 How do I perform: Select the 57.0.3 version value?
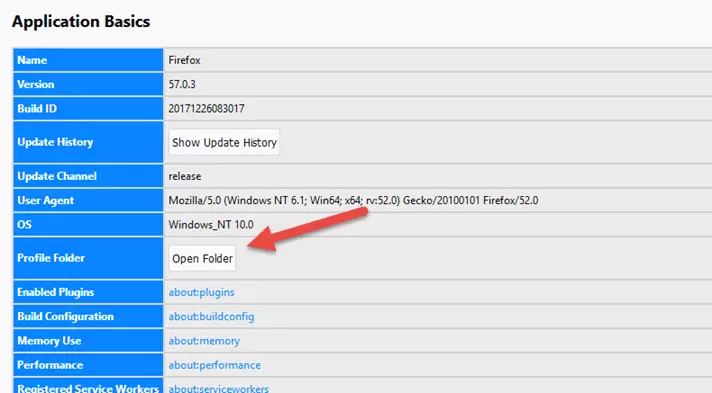coord(182,84)
